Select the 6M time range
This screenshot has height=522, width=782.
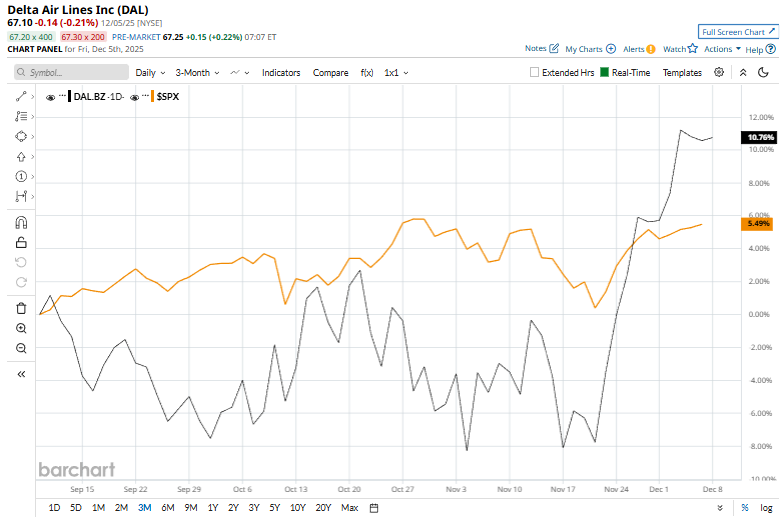(x=168, y=508)
